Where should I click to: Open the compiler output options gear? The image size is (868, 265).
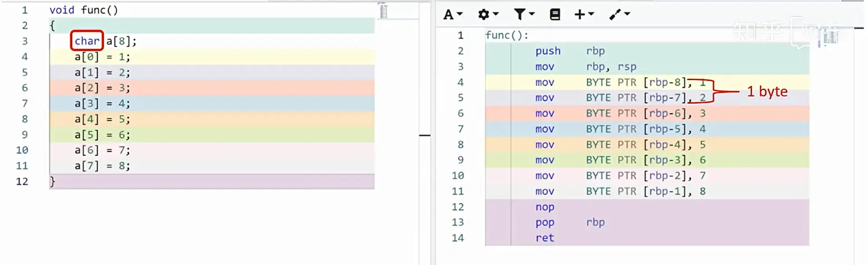coord(488,14)
